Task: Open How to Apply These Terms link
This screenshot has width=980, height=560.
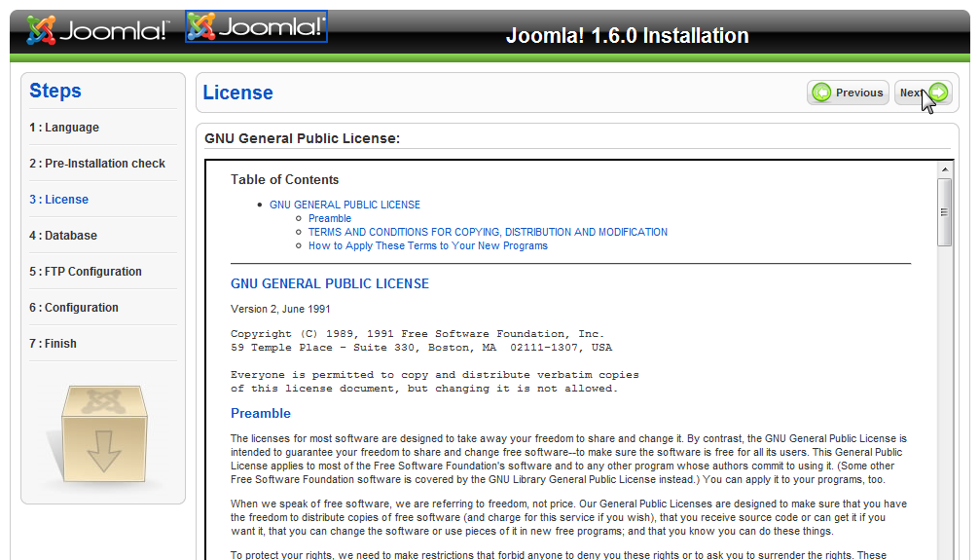Action: point(427,245)
